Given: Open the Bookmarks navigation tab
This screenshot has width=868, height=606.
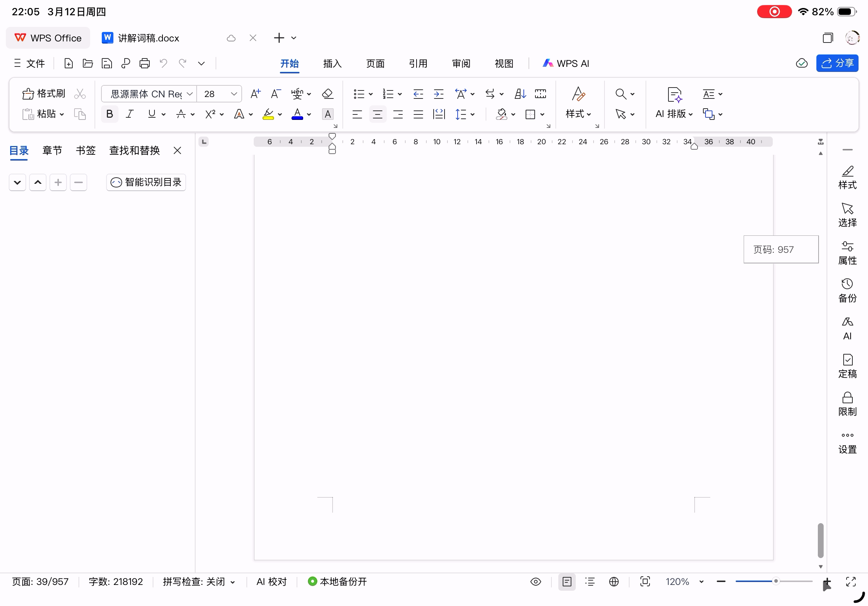Looking at the screenshot, I should [x=85, y=150].
